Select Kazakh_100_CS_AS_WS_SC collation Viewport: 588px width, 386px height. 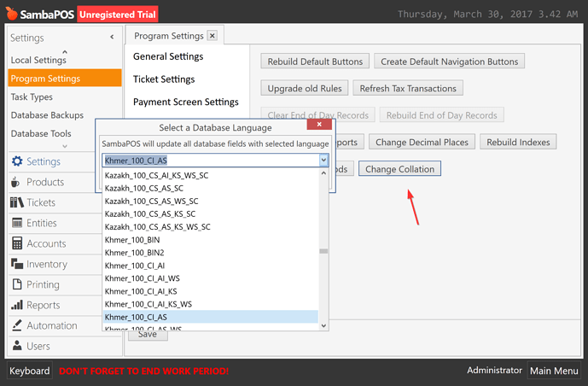(211, 201)
